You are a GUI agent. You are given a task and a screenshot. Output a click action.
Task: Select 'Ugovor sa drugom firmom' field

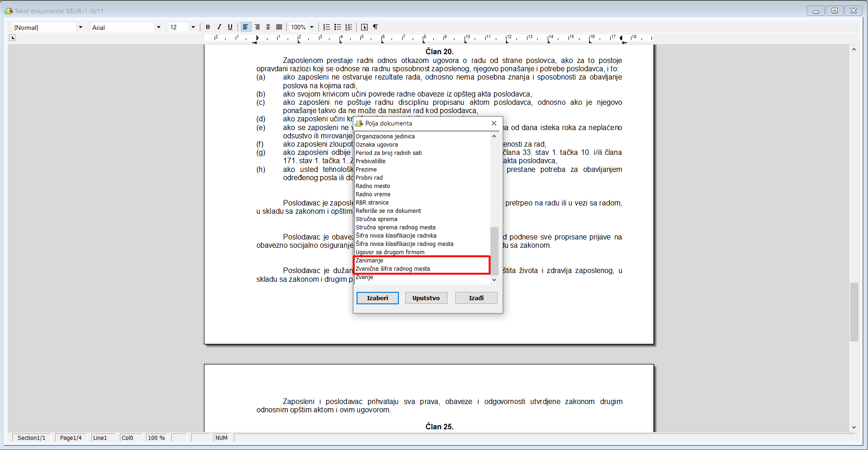click(x=422, y=252)
